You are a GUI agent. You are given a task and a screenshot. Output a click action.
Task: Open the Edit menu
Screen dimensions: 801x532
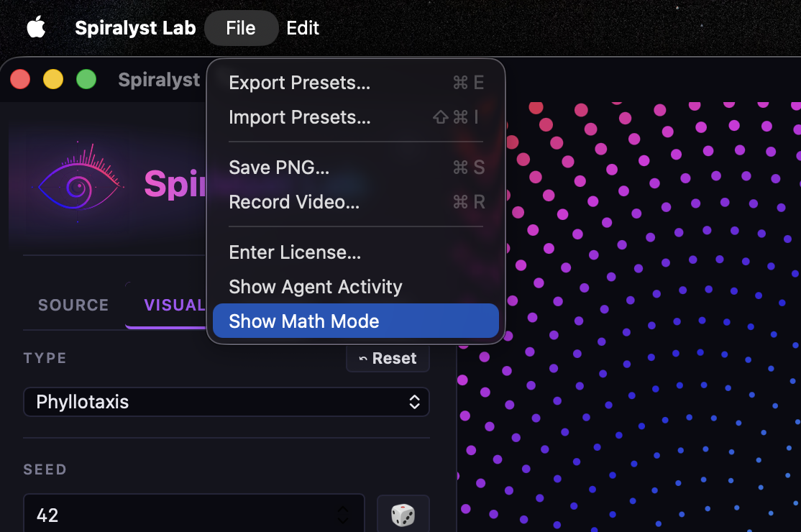303,27
